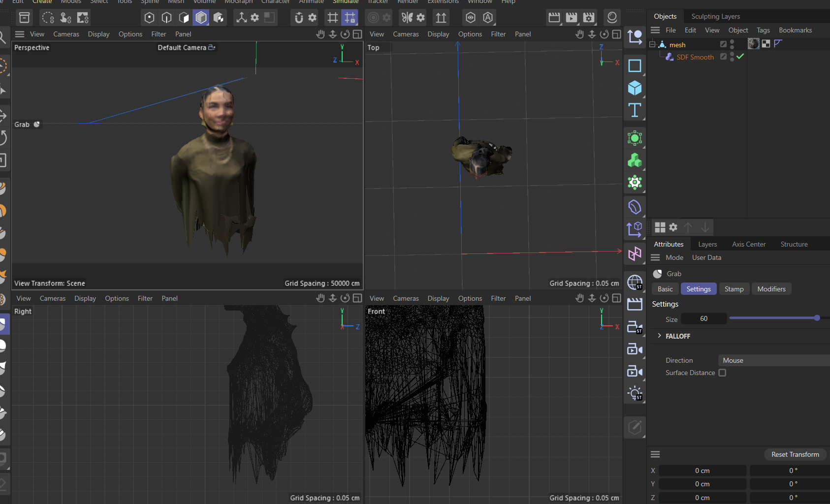Open the Stamp tab for Grab
830x504 pixels.
pos(734,289)
